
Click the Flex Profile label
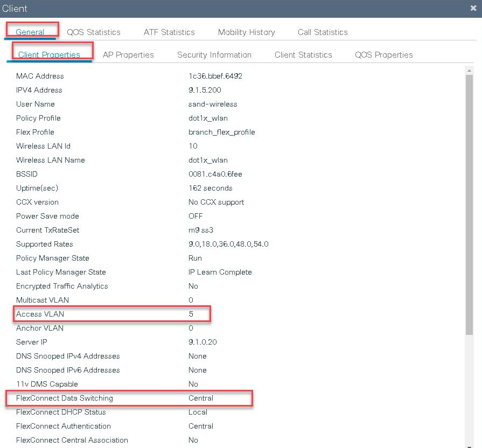[35, 132]
